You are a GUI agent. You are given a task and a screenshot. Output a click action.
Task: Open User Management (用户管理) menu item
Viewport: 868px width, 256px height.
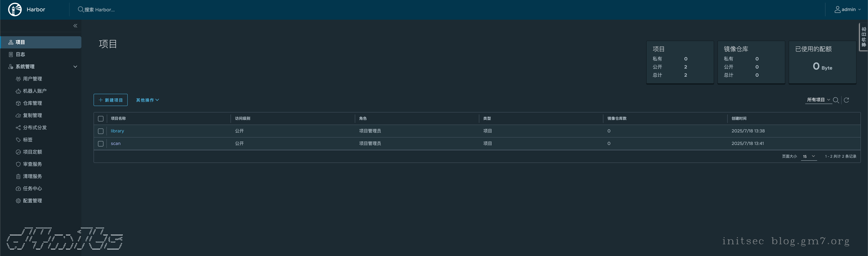tap(32, 79)
